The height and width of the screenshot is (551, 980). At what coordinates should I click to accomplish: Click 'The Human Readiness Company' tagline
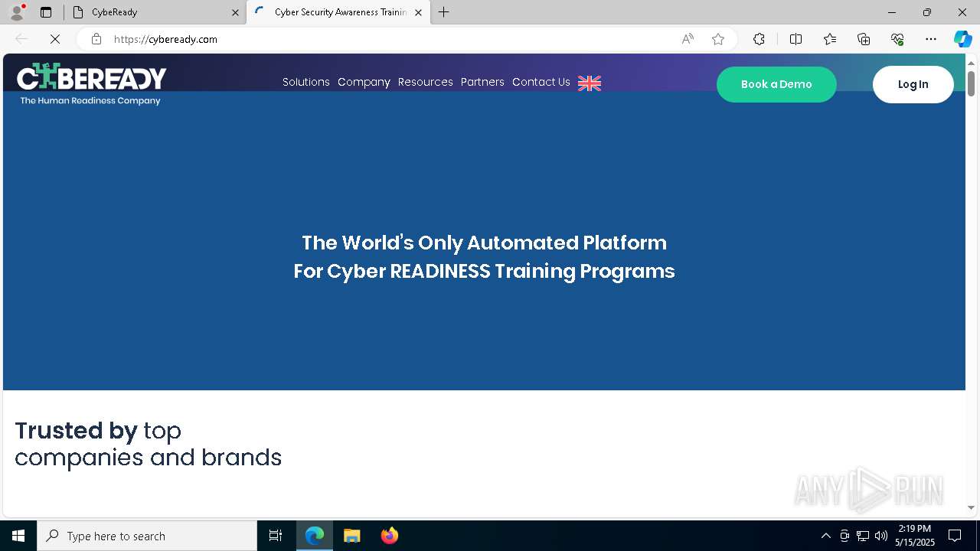pos(90,100)
